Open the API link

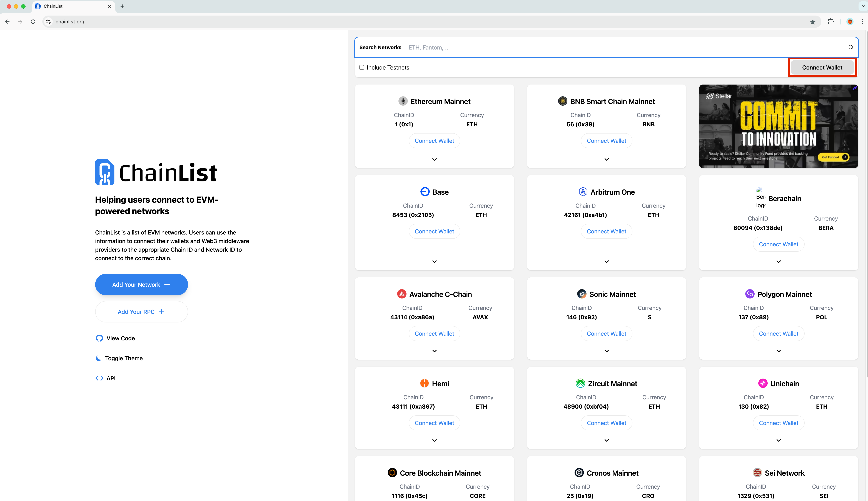point(105,378)
